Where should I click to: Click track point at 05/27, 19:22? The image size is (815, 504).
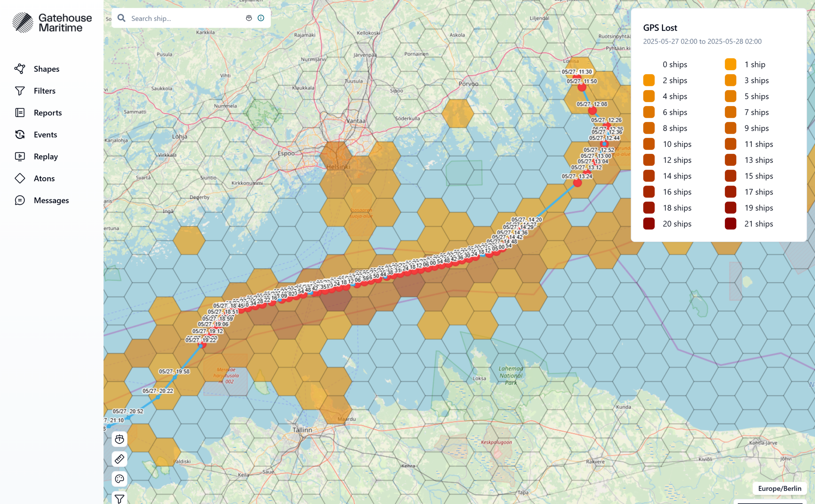pos(201,345)
